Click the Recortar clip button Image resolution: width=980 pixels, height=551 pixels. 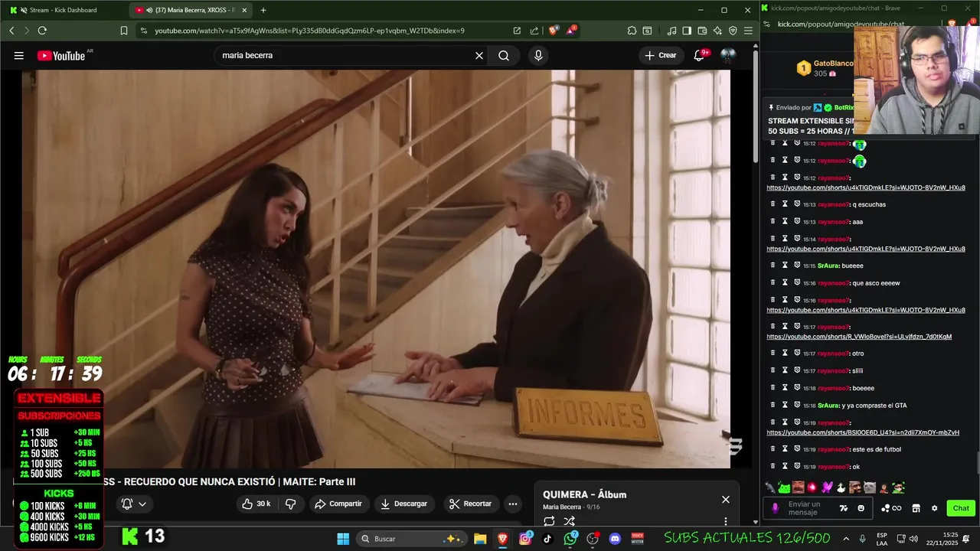coord(470,504)
